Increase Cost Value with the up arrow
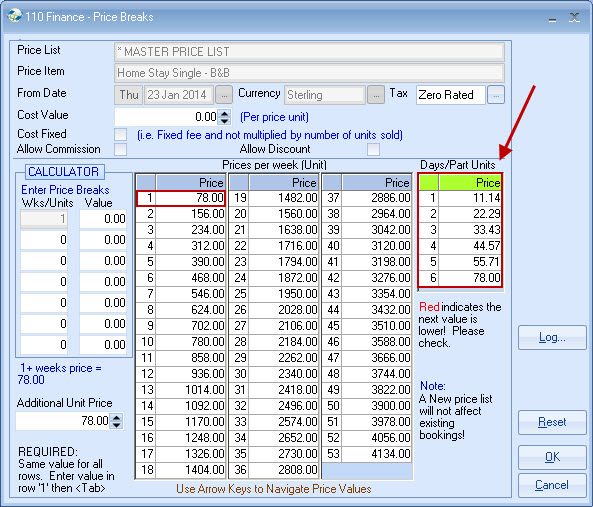The width and height of the screenshot is (593, 507). 224,113
